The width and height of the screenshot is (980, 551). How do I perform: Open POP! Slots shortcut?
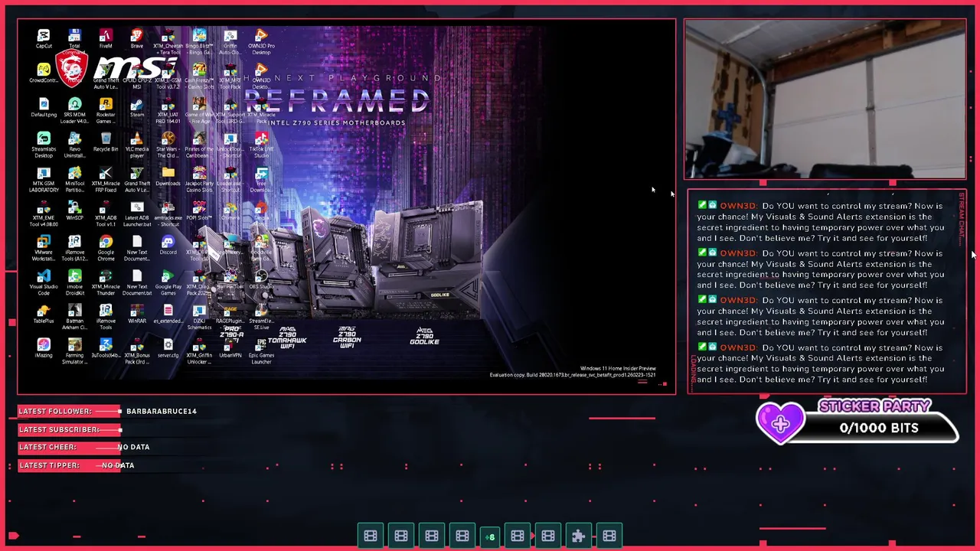[199, 211]
